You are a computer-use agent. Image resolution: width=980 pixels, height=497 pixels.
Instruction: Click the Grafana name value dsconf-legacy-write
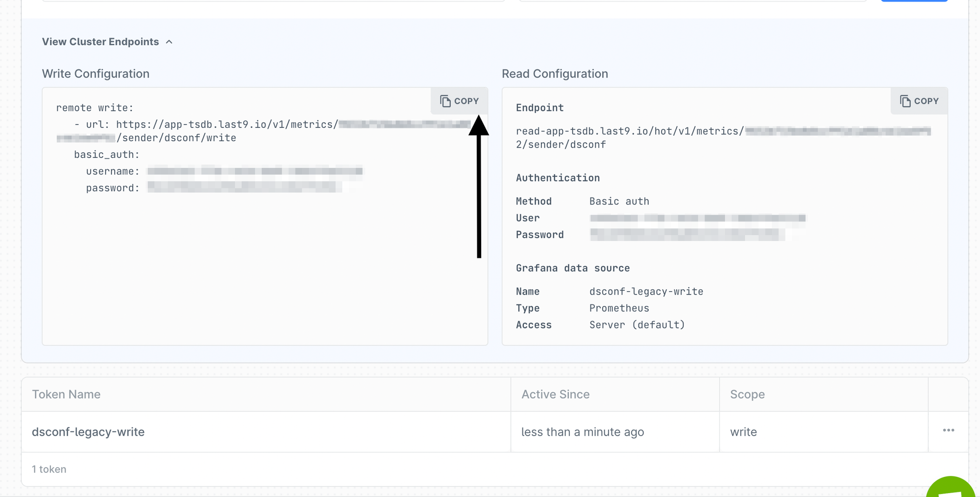(x=646, y=292)
